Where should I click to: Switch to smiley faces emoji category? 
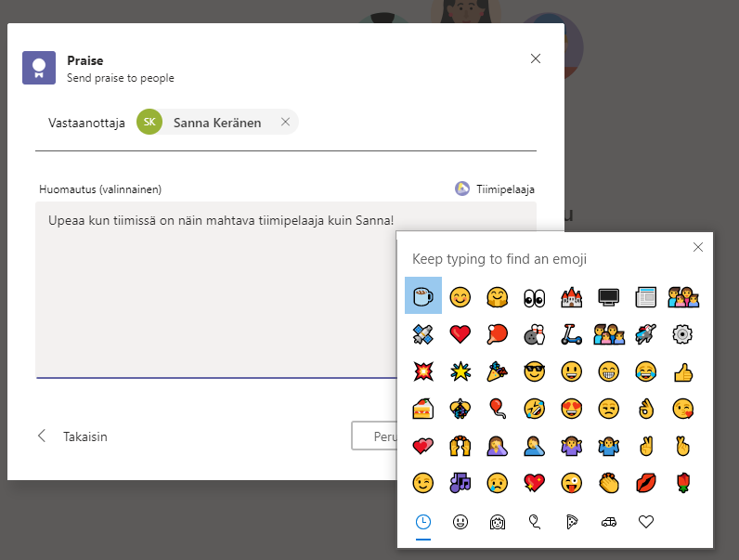pos(460,522)
